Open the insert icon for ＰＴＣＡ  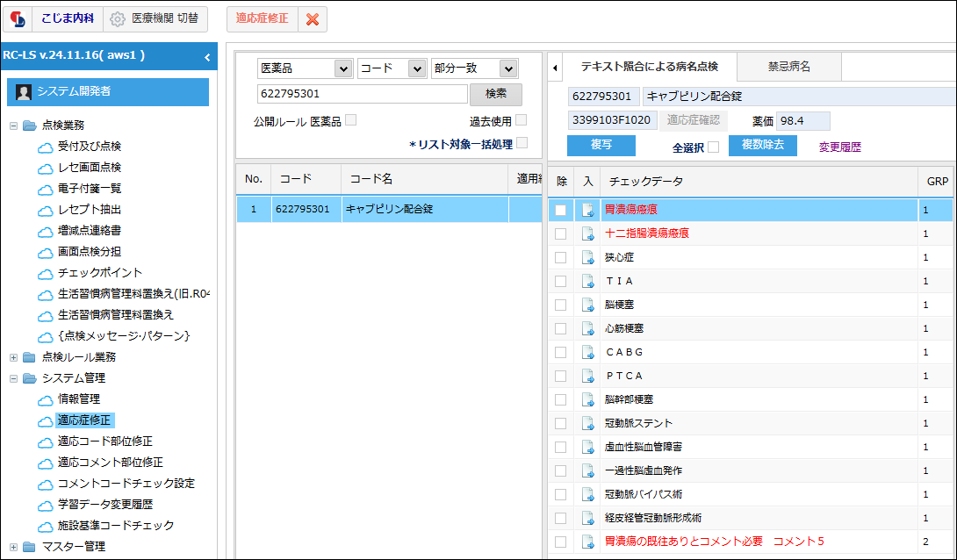click(x=587, y=377)
